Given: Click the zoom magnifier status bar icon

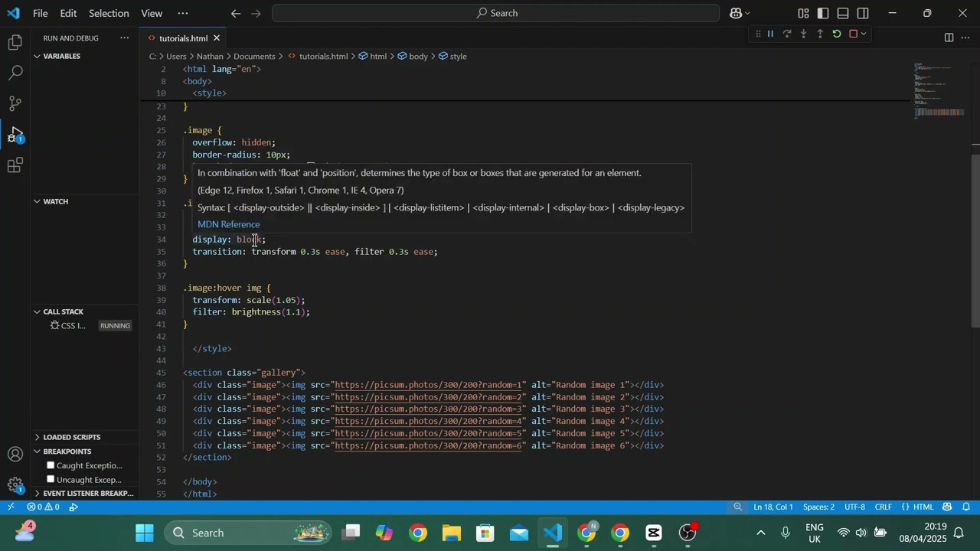Looking at the screenshot, I should pos(737,507).
